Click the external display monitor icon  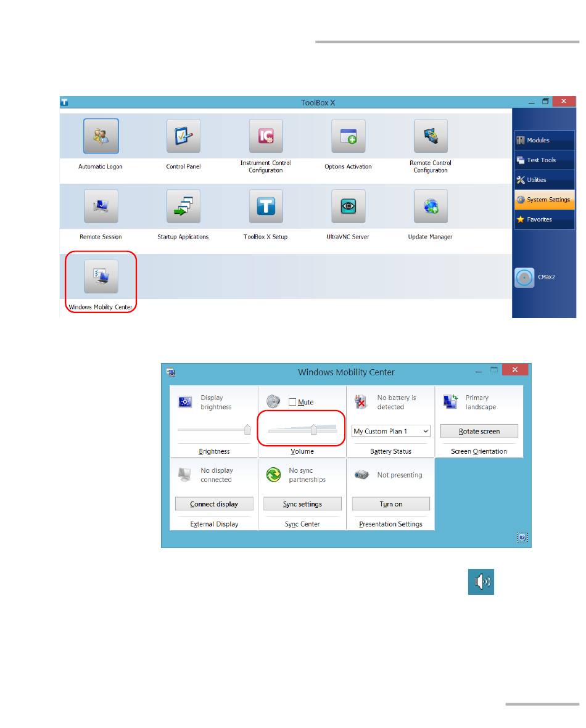[184, 475]
